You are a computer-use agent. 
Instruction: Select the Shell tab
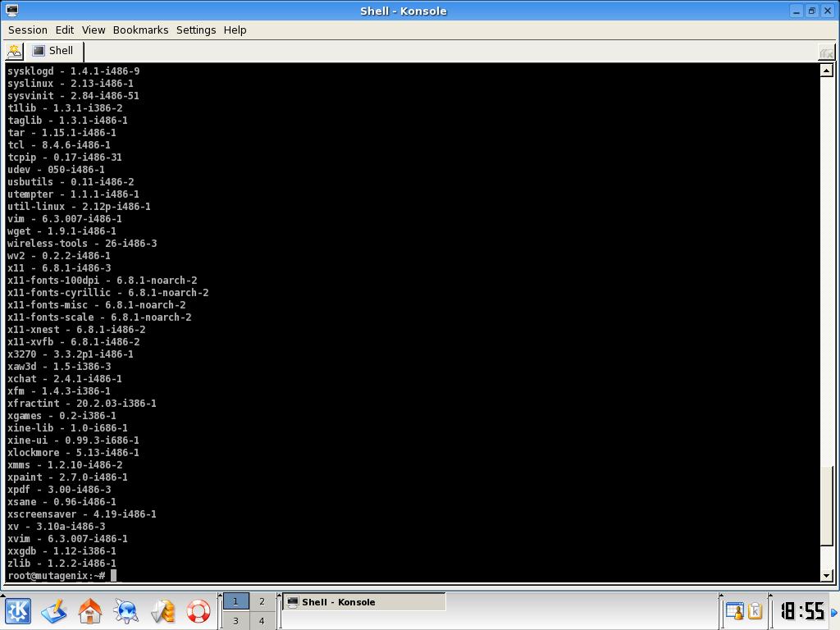click(x=53, y=51)
